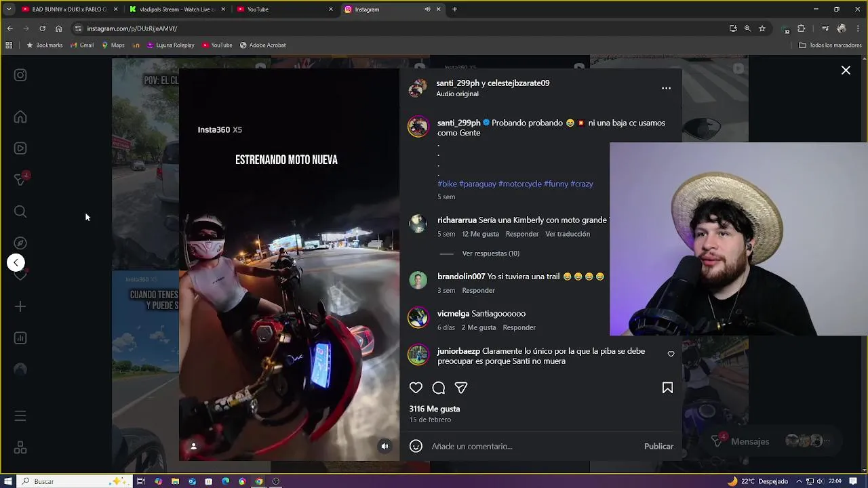This screenshot has height=488, width=868.
Task: Open the Lujuria Roleplay bookmark
Action: point(170,45)
